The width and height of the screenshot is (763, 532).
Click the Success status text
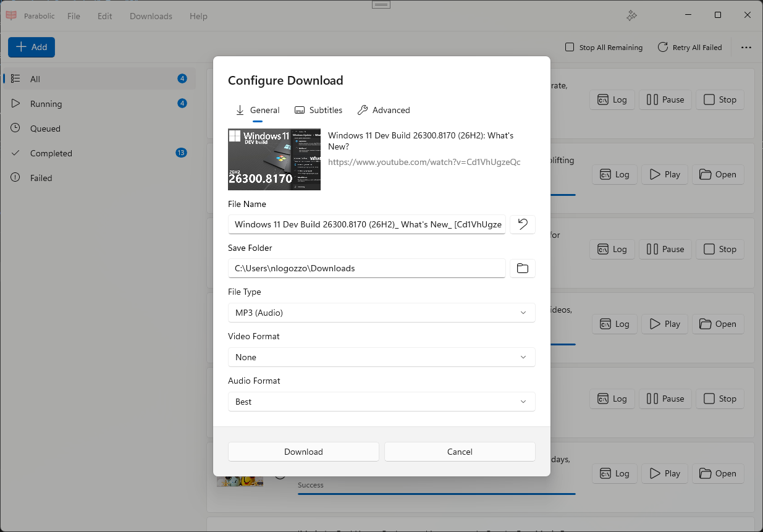click(x=310, y=485)
